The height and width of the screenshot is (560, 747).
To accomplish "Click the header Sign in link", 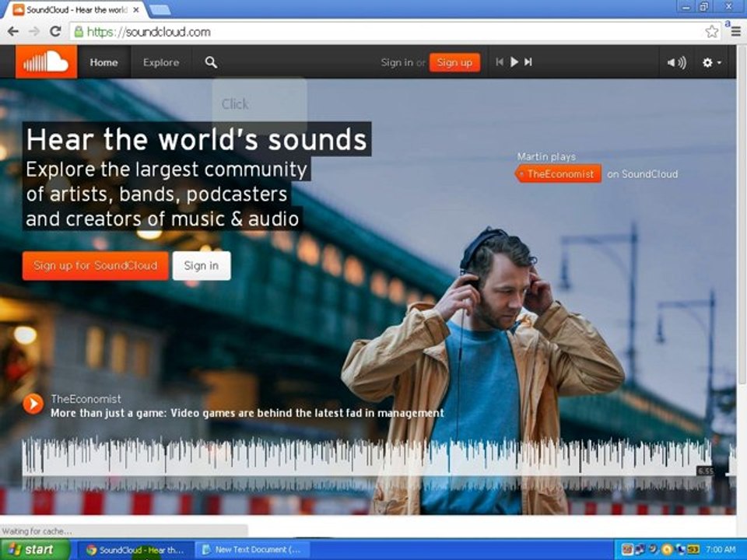I will 397,62.
